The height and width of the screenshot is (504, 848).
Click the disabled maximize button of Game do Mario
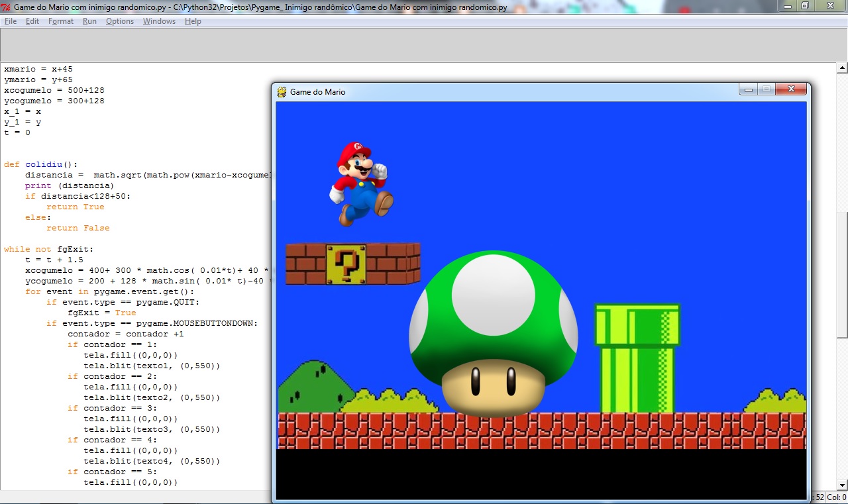point(767,89)
